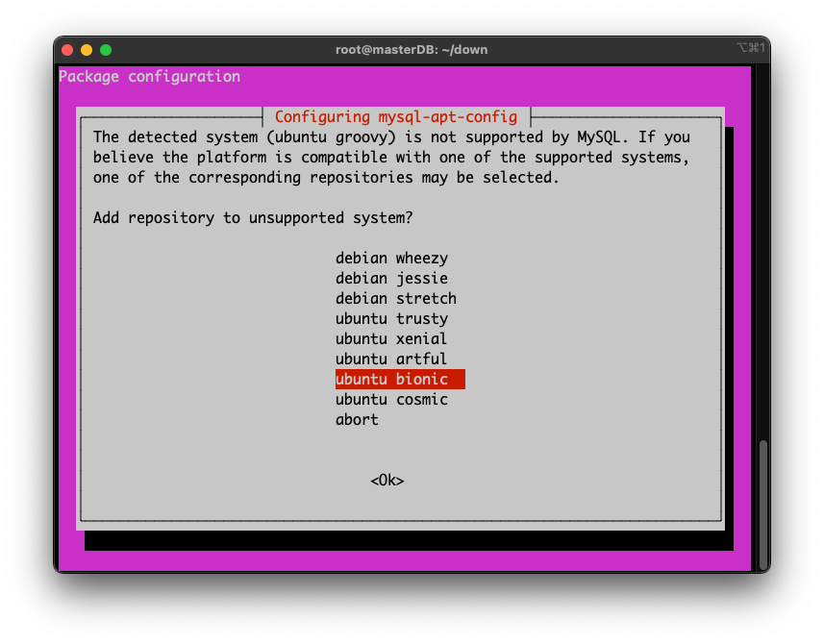Select ubuntu trusty list entry
The width and height of the screenshot is (824, 644).
point(391,318)
